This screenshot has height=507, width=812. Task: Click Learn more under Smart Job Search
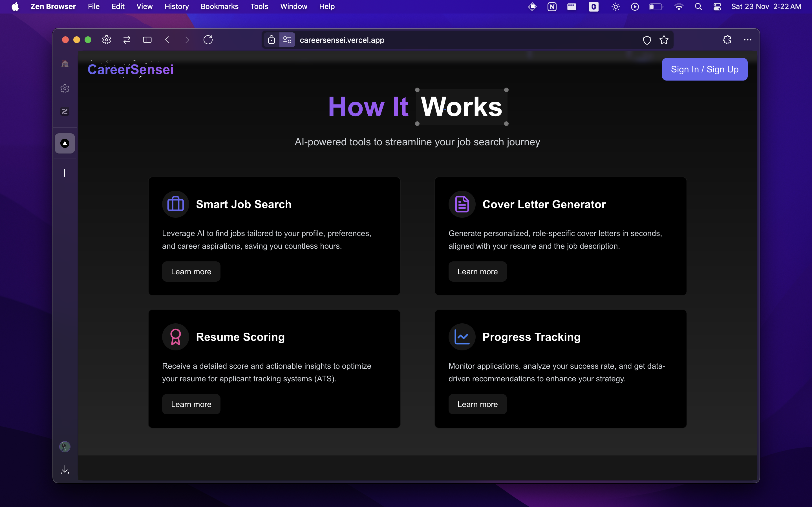tap(191, 272)
